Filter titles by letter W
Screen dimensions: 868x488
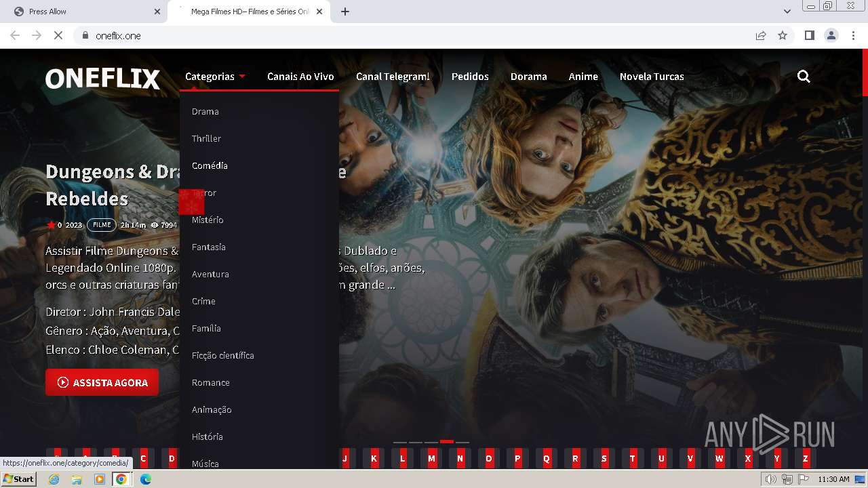click(719, 458)
